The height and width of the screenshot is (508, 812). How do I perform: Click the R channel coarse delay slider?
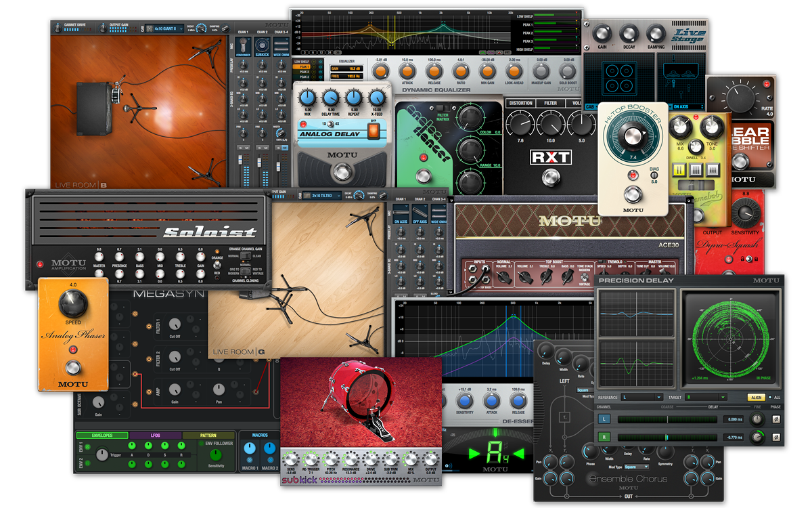coord(667,438)
